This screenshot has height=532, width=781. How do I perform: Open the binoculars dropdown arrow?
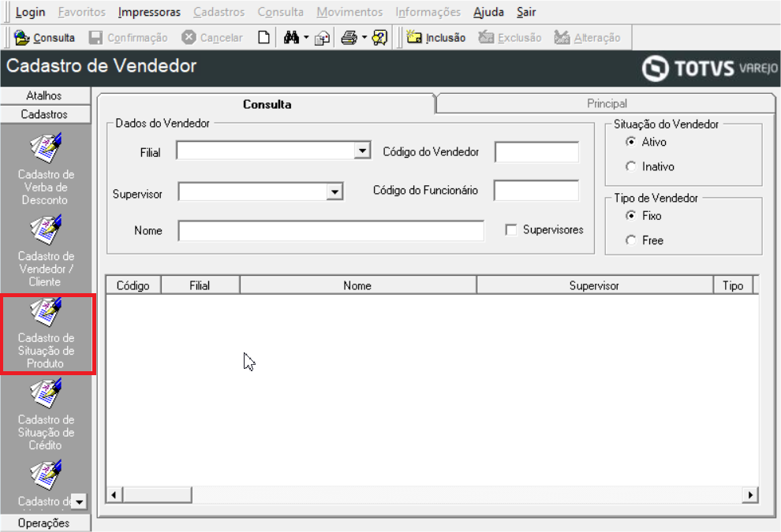click(x=306, y=38)
